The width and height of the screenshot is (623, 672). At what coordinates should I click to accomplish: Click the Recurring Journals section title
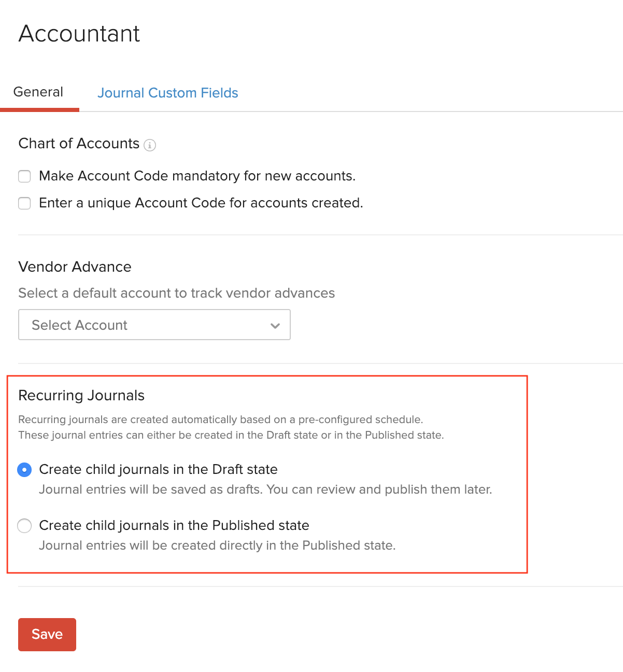(81, 395)
